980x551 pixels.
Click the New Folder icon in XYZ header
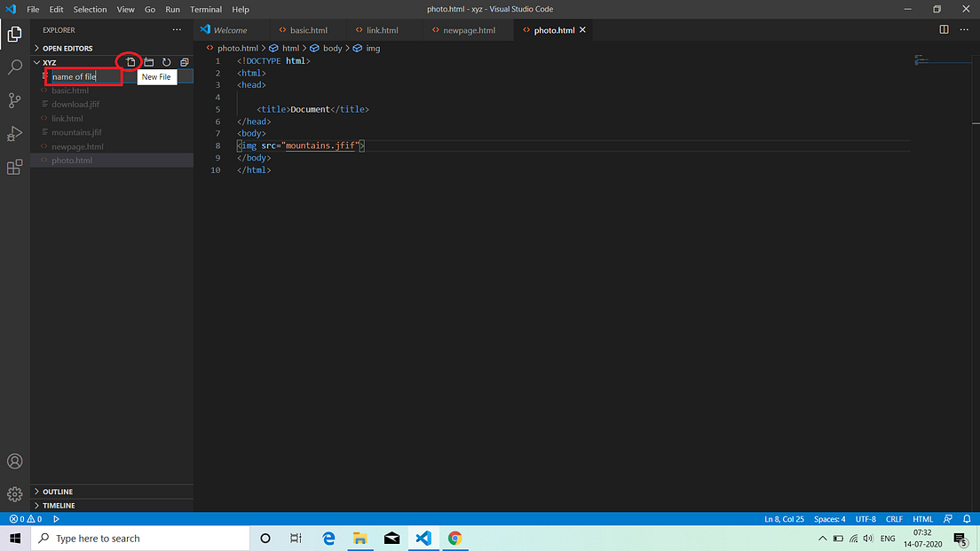pyautogui.click(x=149, y=62)
